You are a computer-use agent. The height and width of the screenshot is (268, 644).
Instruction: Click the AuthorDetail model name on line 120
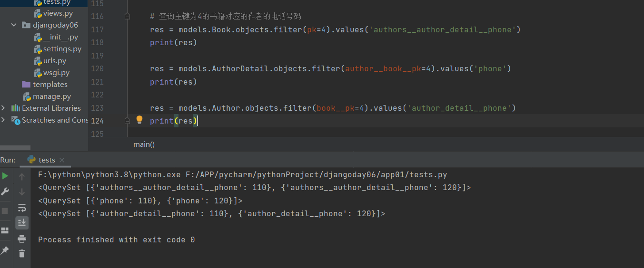pyautogui.click(x=240, y=68)
